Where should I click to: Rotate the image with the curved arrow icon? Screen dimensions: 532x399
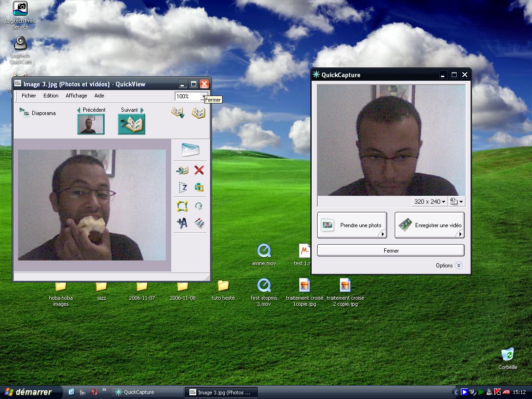pos(199,206)
